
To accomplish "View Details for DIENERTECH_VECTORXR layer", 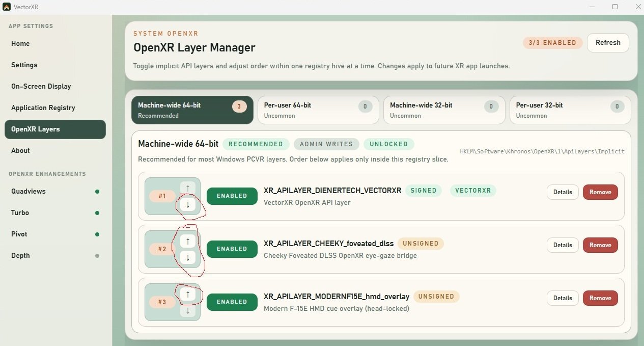I will click(x=563, y=192).
